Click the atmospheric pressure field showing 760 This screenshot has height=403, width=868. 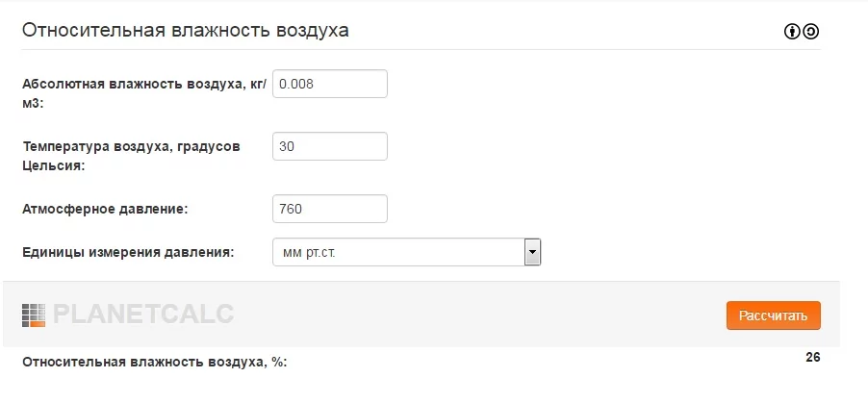[x=330, y=209]
